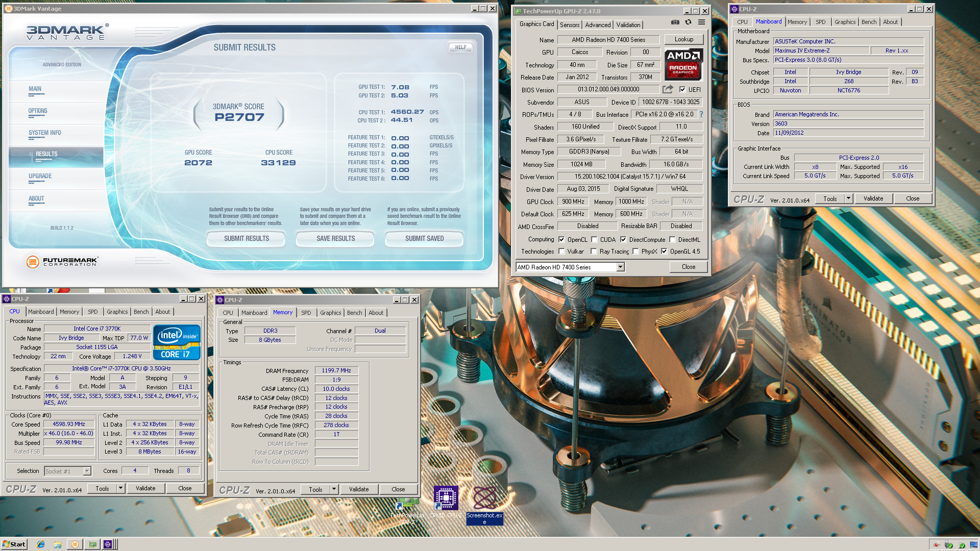Toggle the PhysX checkbox

(x=635, y=251)
